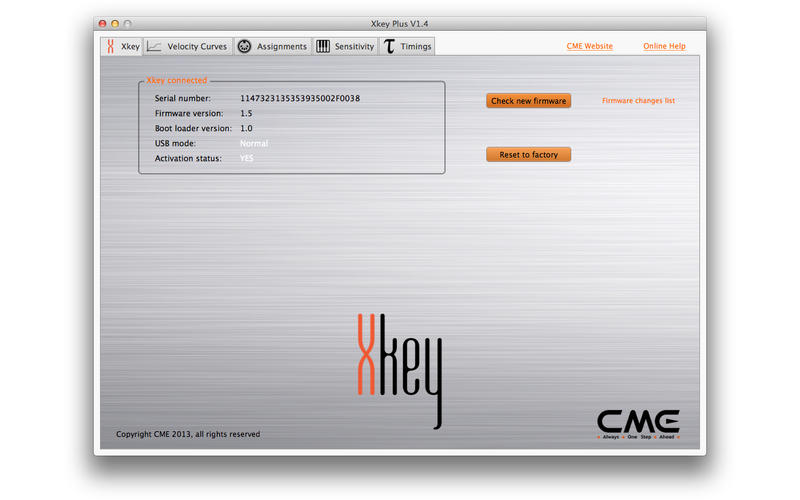Click the copyright CME 2013 text

[x=188, y=434]
